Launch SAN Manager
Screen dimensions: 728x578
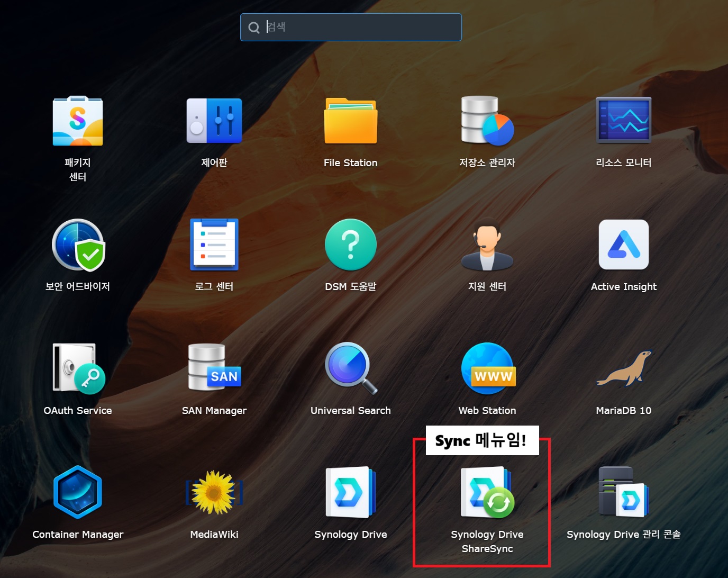(x=214, y=369)
